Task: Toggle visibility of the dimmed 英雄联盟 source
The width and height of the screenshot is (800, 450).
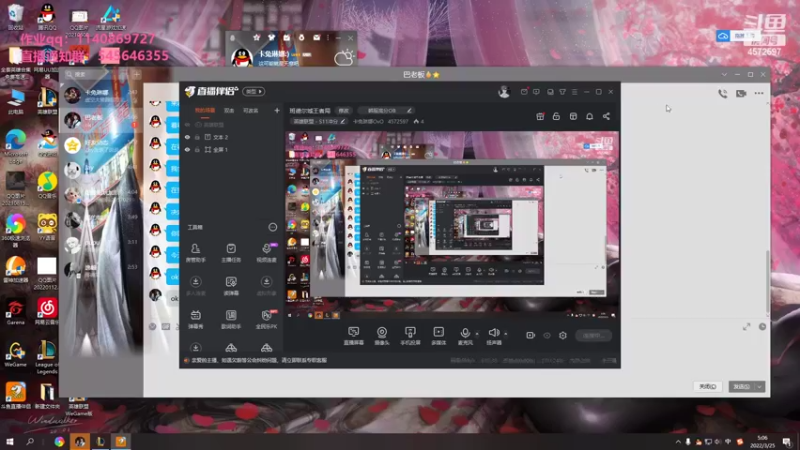Action: tap(187, 124)
